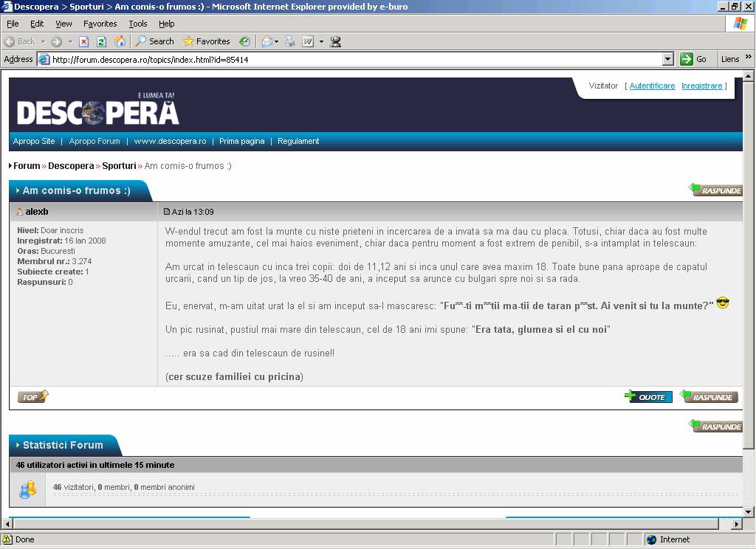Open the Mail button dropdown
756x549 pixels.
277,41
